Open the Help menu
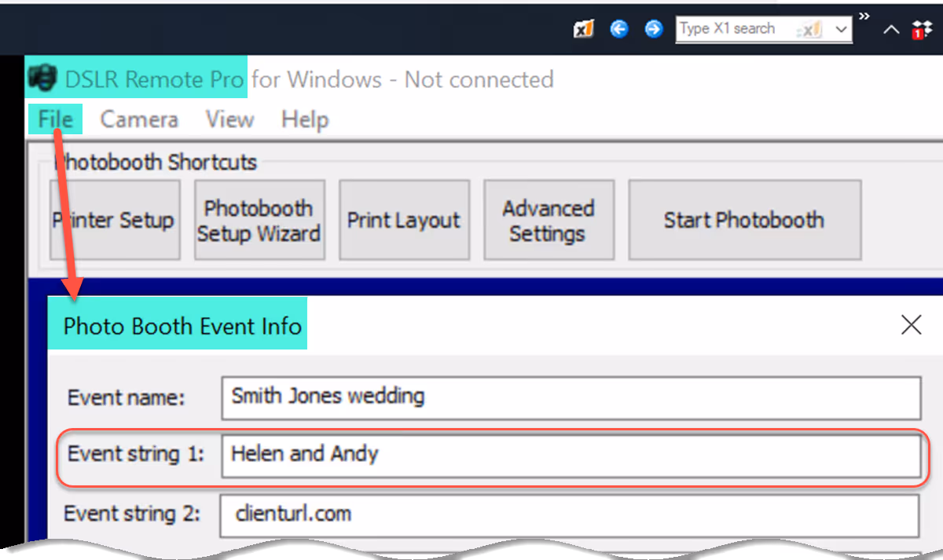943x560 pixels. click(x=305, y=119)
